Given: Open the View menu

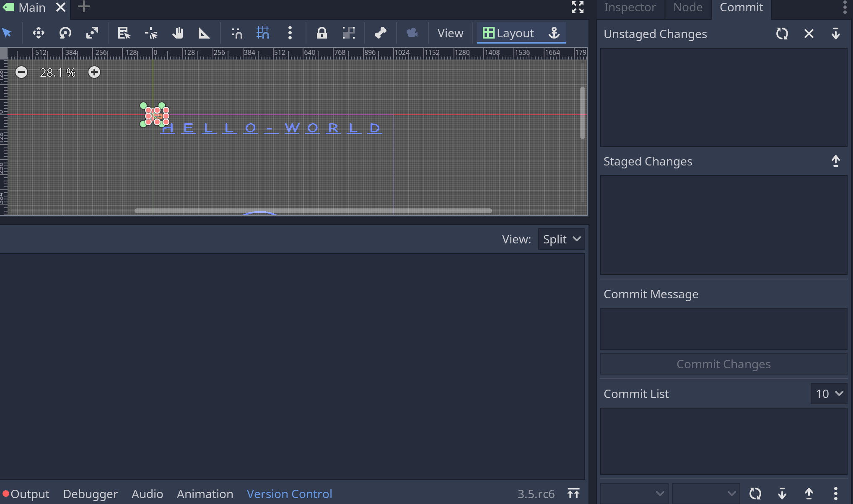Looking at the screenshot, I should click(x=450, y=33).
